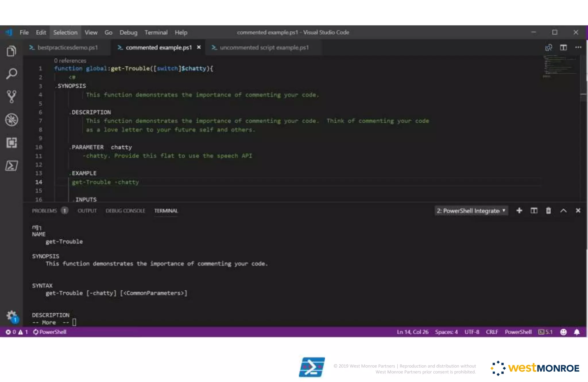Click the VS Code logo icon
Screen dimensions: 588x382
click(9, 32)
